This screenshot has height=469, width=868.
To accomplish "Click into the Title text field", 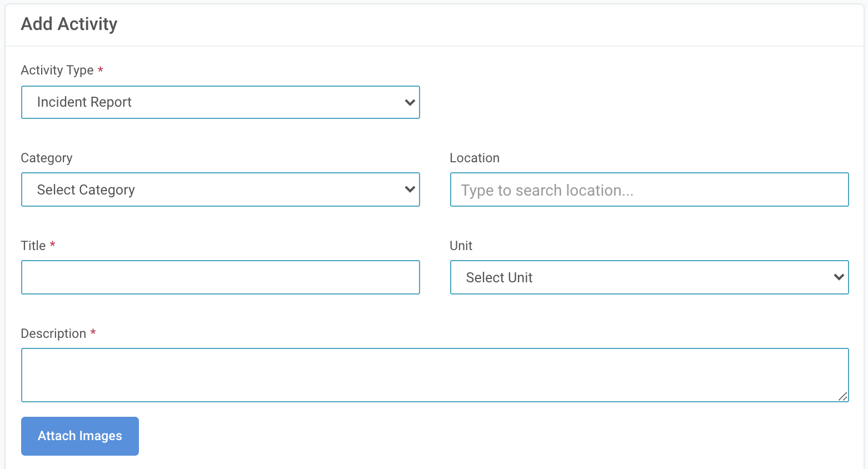I will (x=220, y=277).
